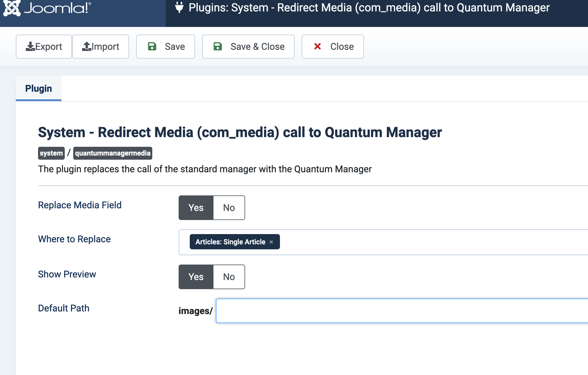Click the Export download icon
This screenshot has width=588, height=375.
pos(30,46)
